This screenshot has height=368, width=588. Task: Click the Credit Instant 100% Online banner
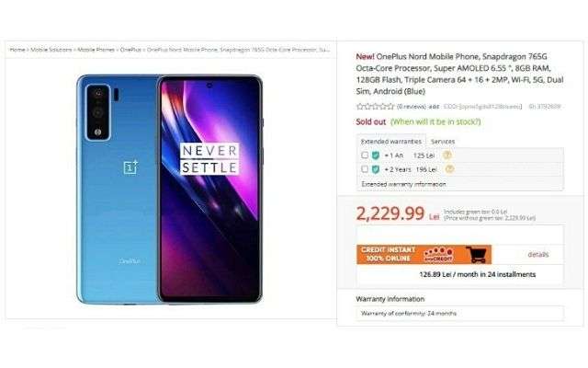424,254
